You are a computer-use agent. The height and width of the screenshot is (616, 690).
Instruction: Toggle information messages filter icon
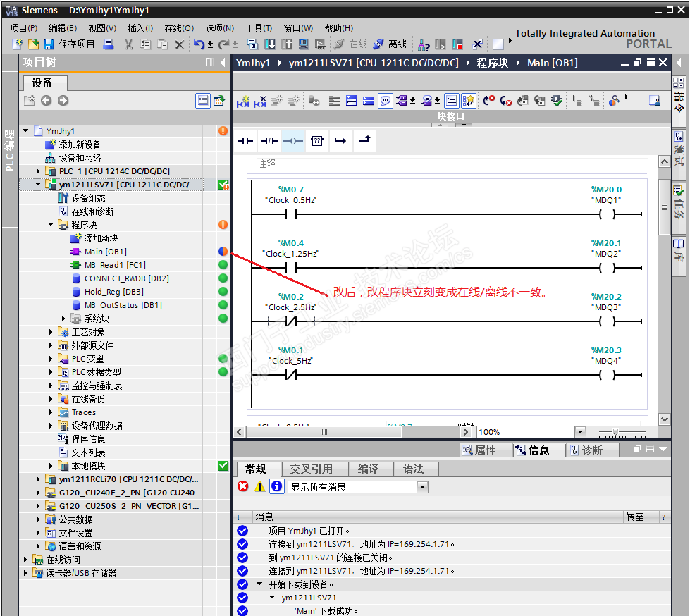tap(277, 486)
